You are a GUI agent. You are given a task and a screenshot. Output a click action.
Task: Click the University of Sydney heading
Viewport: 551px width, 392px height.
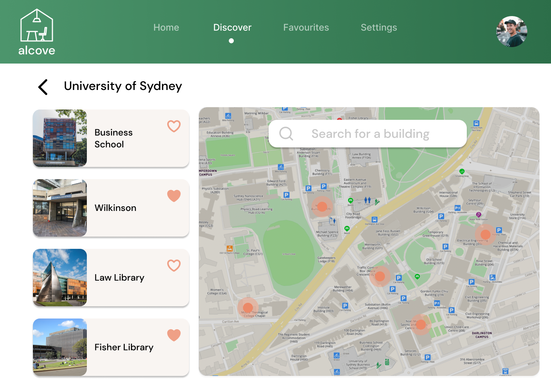(123, 86)
